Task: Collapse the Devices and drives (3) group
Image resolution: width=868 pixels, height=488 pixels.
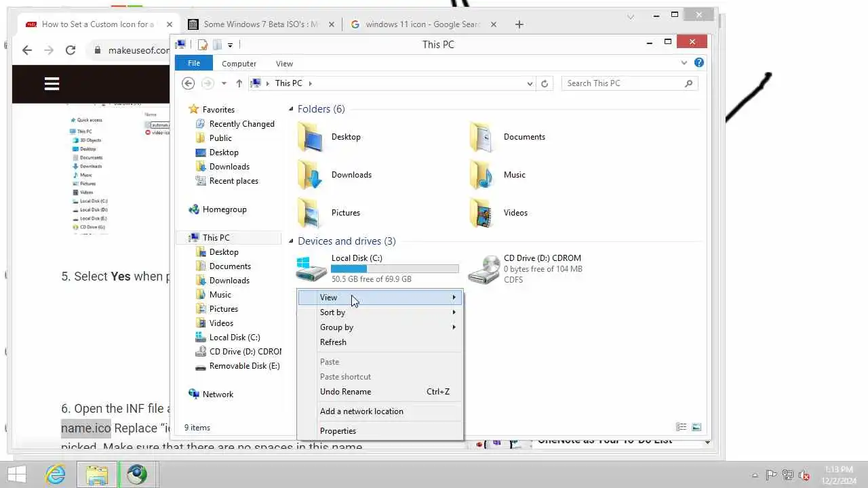Action: (x=291, y=241)
